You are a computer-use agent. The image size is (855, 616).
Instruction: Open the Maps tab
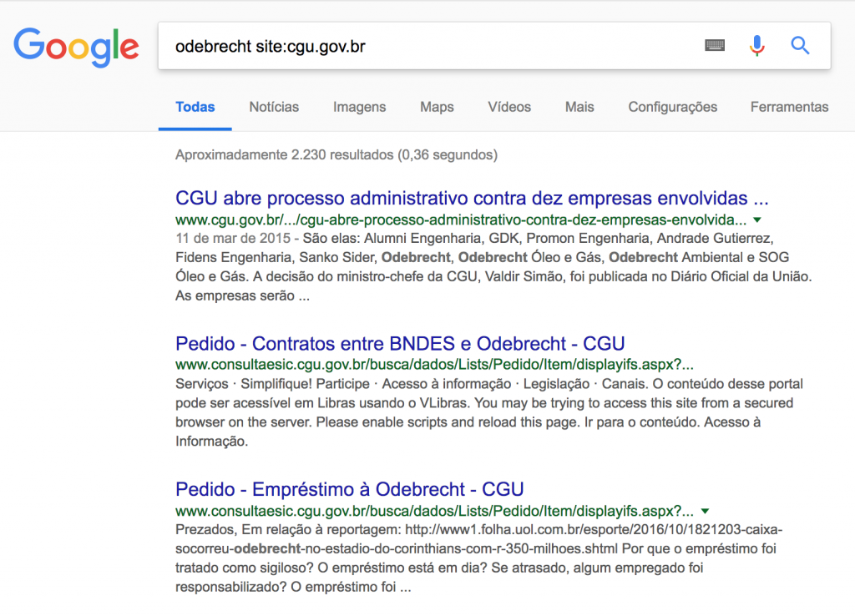(x=437, y=107)
